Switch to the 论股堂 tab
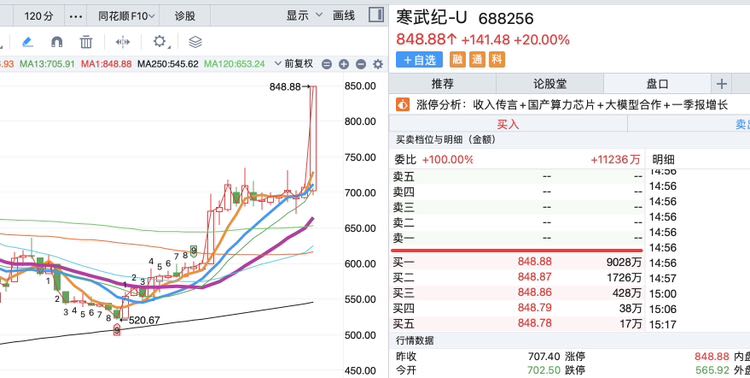 [550, 84]
